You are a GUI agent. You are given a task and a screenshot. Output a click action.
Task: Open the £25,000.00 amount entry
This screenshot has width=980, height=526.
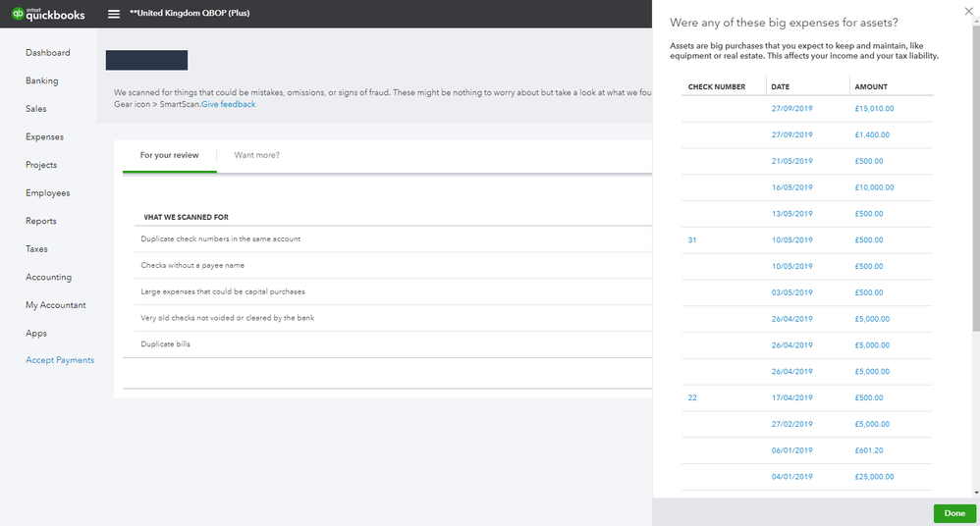[874, 477]
